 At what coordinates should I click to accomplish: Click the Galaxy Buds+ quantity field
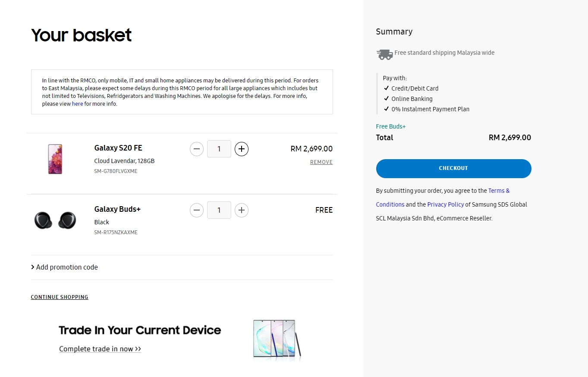pyautogui.click(x=219, y=210)
